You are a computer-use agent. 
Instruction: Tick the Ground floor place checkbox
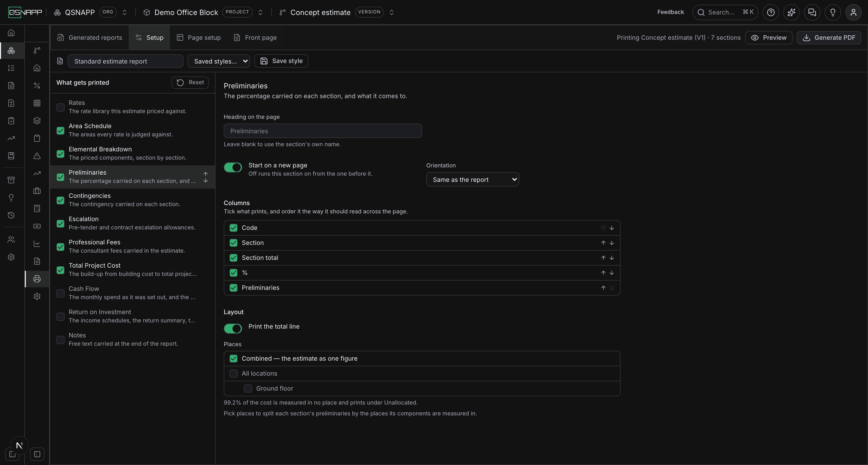(x=248, y=389)
